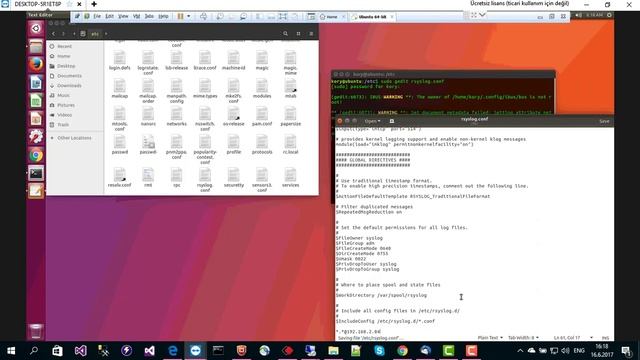Open the VMware Edit menu
The height and width of the screenshot is (360, 640).
[x=109, y=16]
